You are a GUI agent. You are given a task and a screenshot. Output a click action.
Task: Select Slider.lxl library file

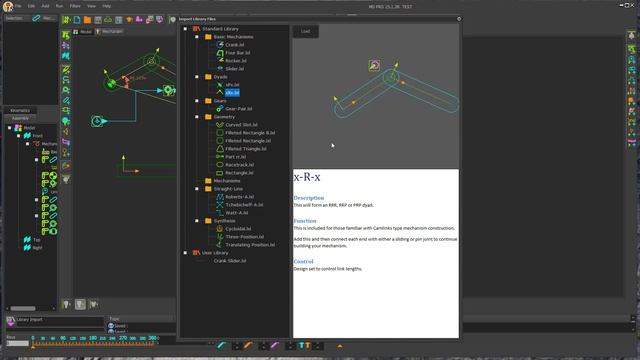pyautogui.click(x=235, y=69)
